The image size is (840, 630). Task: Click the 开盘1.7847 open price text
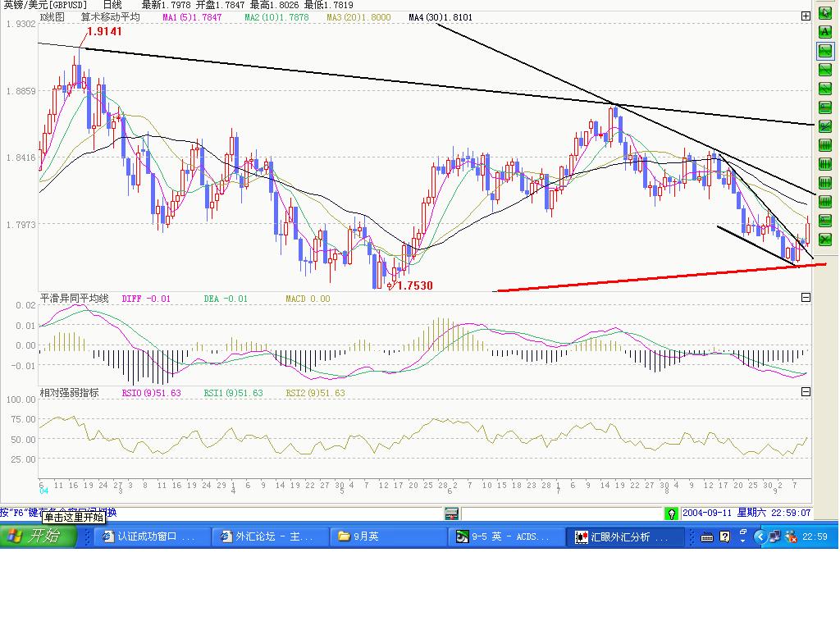(220, 5)
